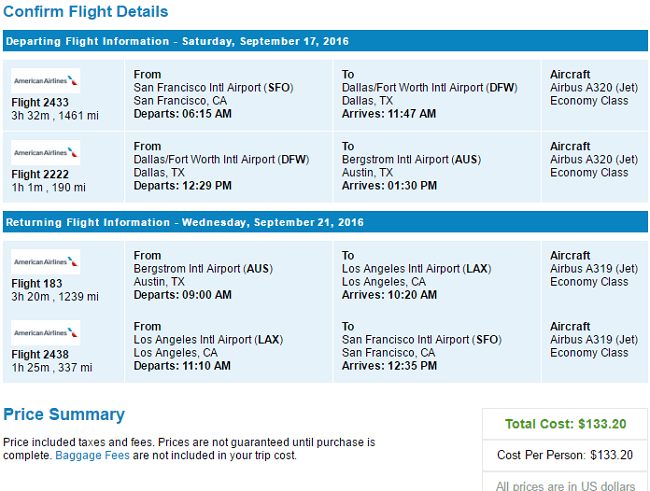
Task: Click the Returning Flight Information header bar
Action: (325, 222)
